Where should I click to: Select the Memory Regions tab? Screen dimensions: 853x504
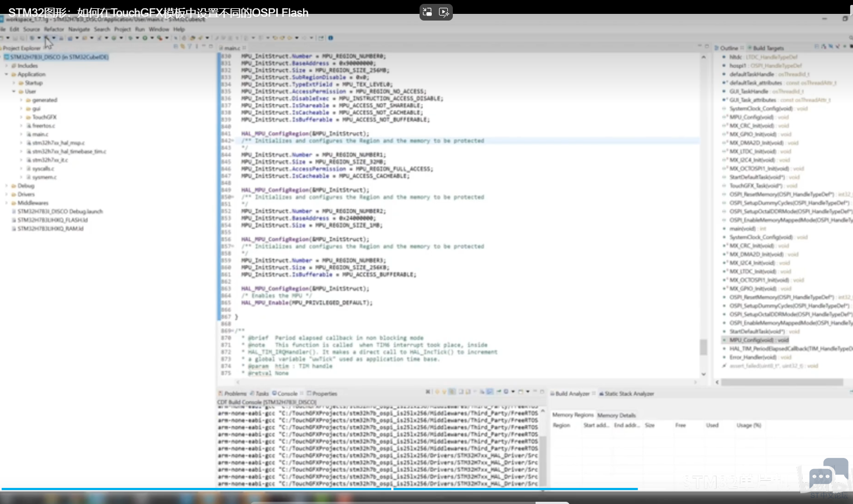point(573,415)
